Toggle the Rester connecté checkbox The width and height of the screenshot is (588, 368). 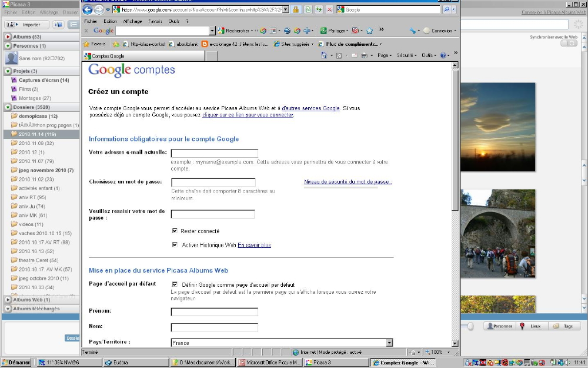coord(175,231)
